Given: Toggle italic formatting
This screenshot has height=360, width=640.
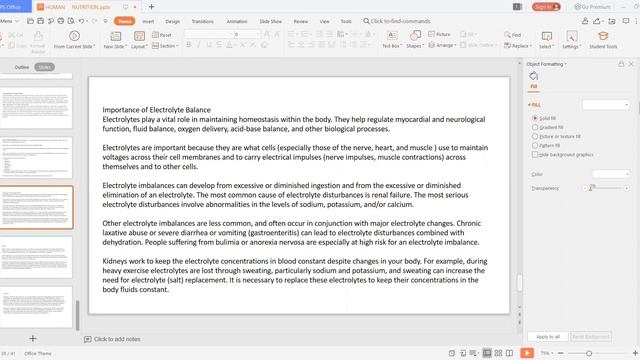Looking at the screenshot, I should pos(199,45).
